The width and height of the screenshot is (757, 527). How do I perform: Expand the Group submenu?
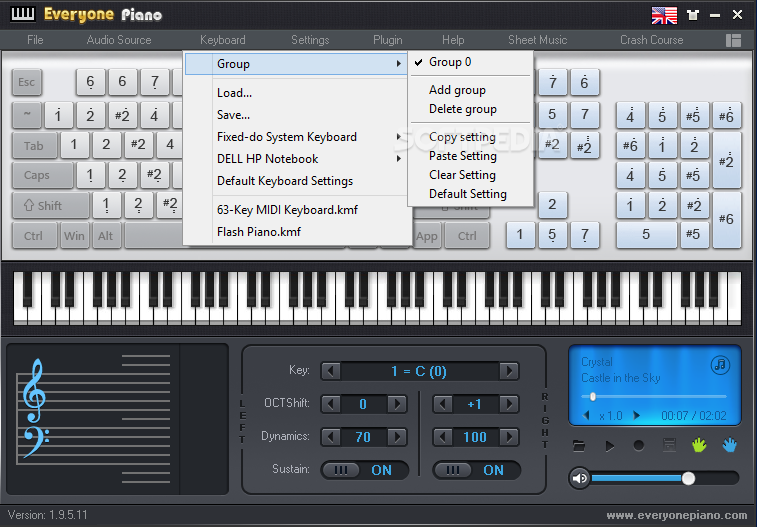pos(296,64)
